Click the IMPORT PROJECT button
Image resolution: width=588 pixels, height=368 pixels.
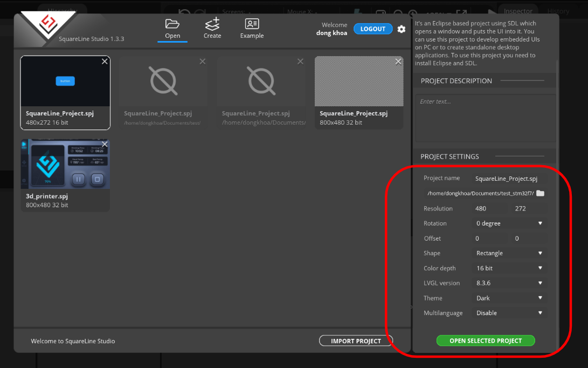coord(356,341)
